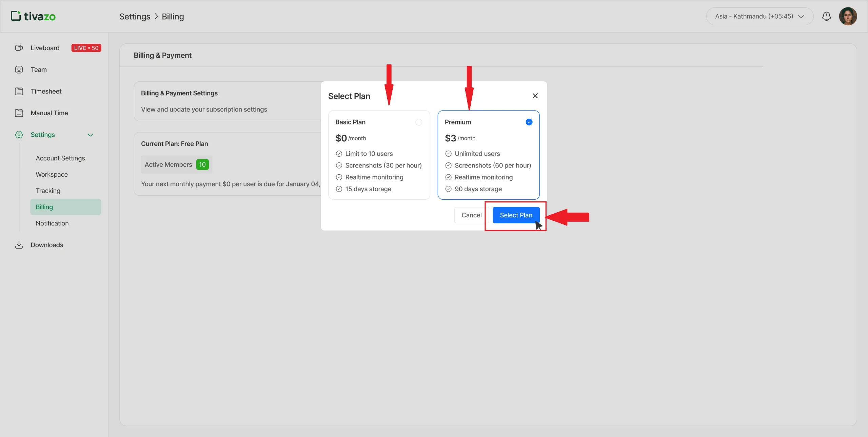
Task: Click check icon beside Unlimited users
Action: [x=448, y=154]
